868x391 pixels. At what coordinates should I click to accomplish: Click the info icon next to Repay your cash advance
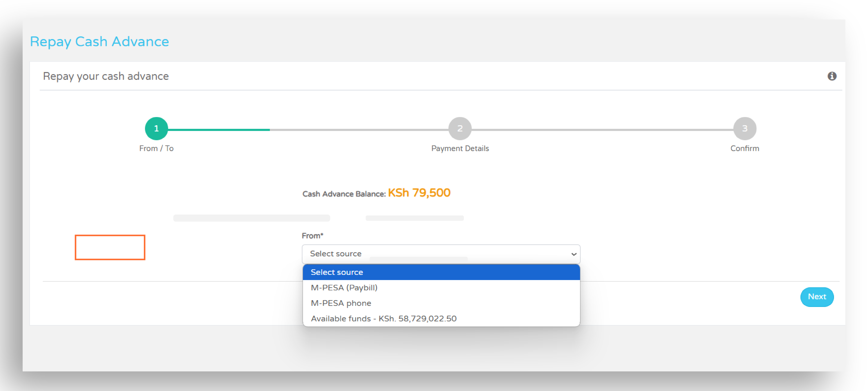pyautogui.click(x=832, y=76)
